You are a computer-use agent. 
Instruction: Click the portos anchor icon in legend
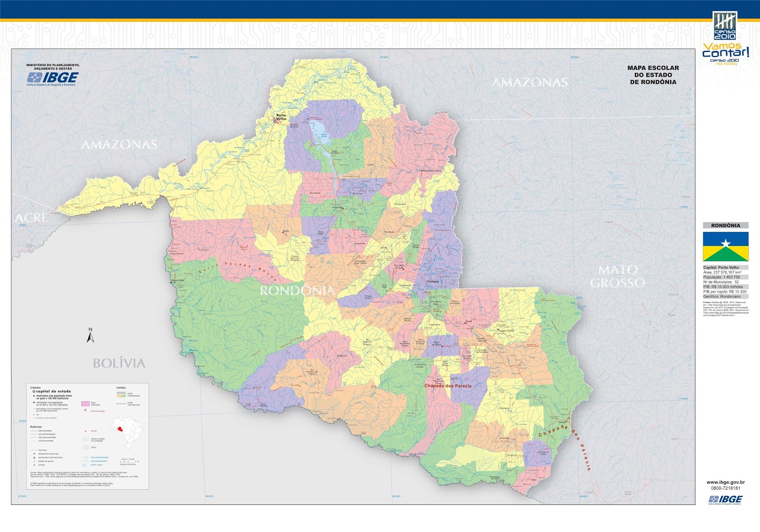[x=34, y=465]
